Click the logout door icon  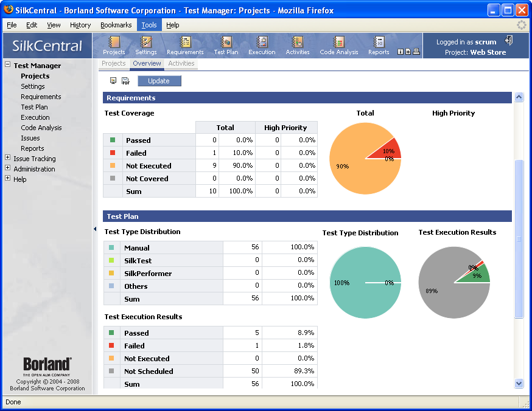pyautogui.click(x=509, y=40)
